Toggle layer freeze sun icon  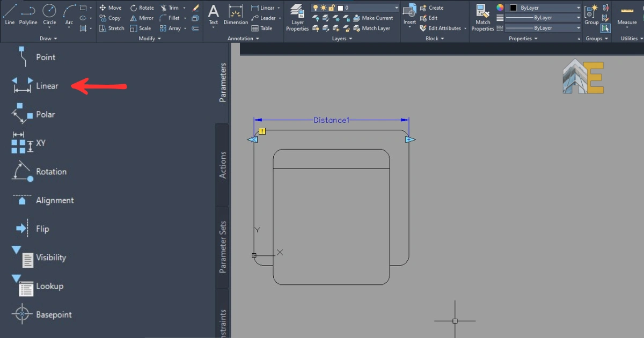[324, 8]
